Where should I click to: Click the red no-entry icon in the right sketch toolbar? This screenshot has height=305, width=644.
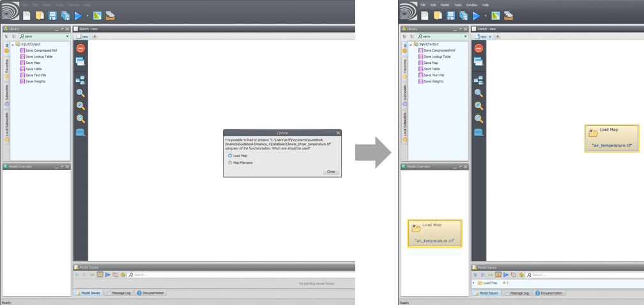tap(479, 49)
